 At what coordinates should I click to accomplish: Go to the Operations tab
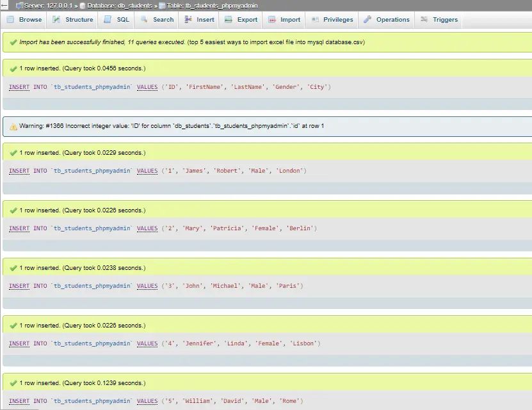pos(387,20)
